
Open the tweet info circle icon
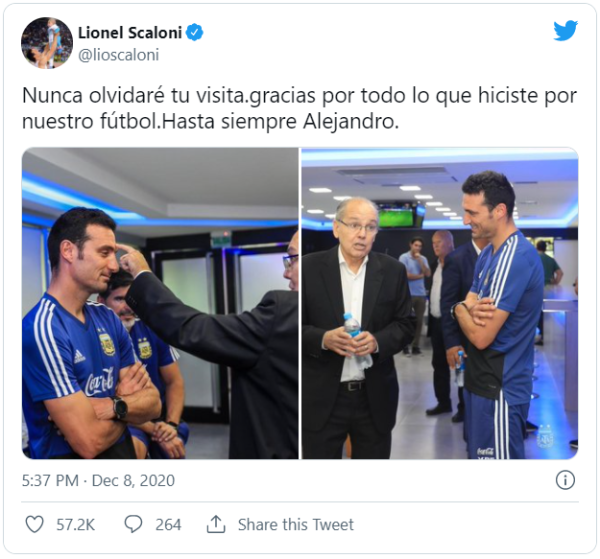pyautogui.click(x=565, y=480)
